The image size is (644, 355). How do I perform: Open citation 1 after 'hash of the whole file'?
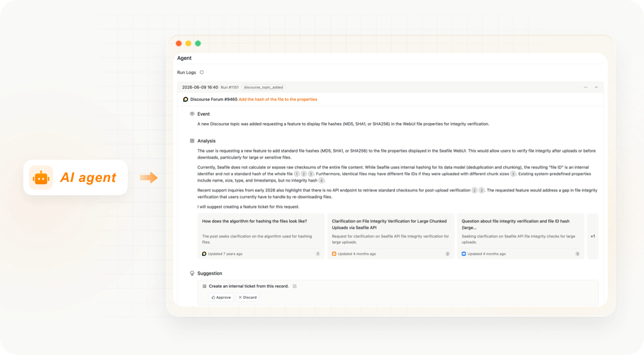pos(296,174)
